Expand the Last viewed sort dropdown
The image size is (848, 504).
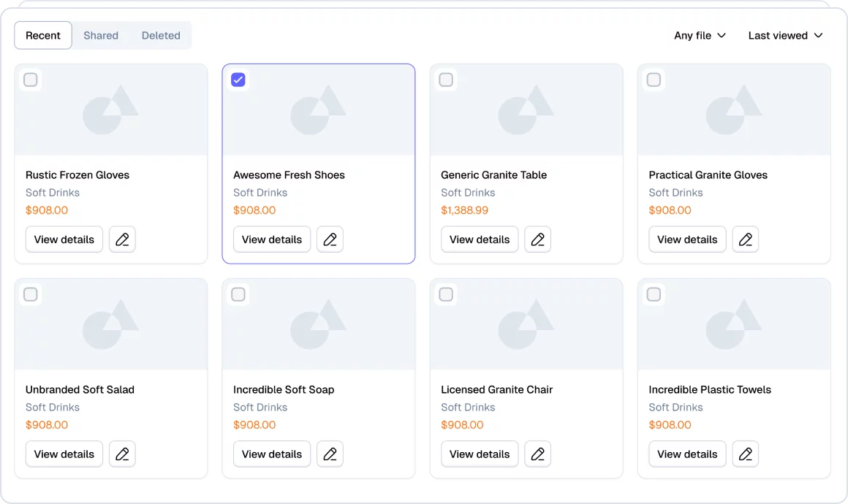(785, 35)
